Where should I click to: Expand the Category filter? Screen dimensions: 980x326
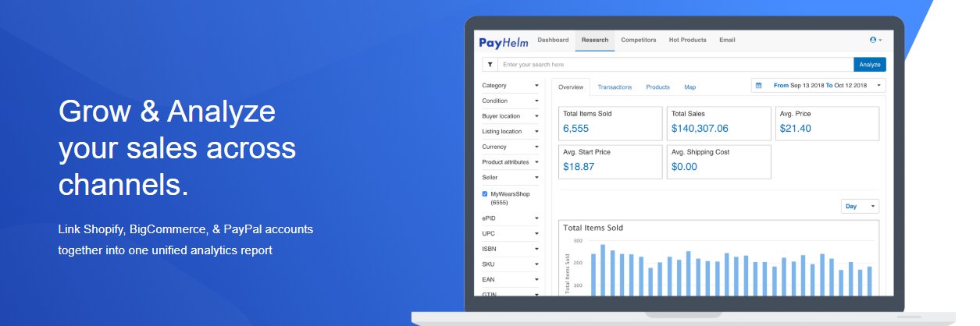511,86
